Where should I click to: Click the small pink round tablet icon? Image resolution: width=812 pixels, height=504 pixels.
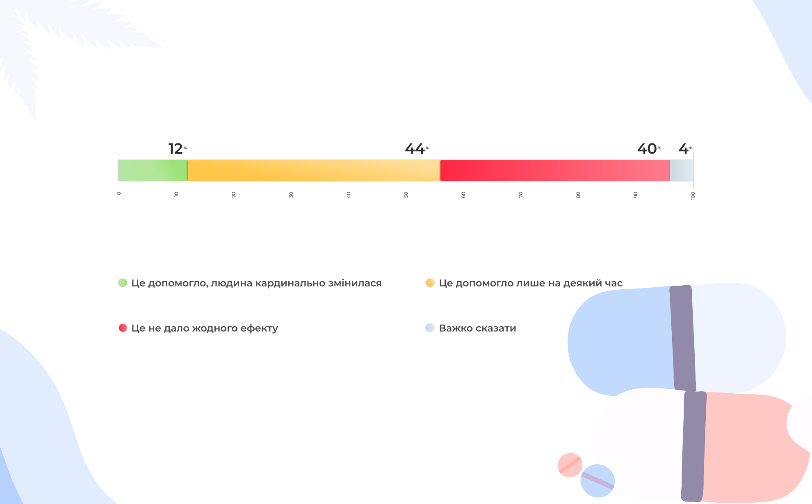569,465
